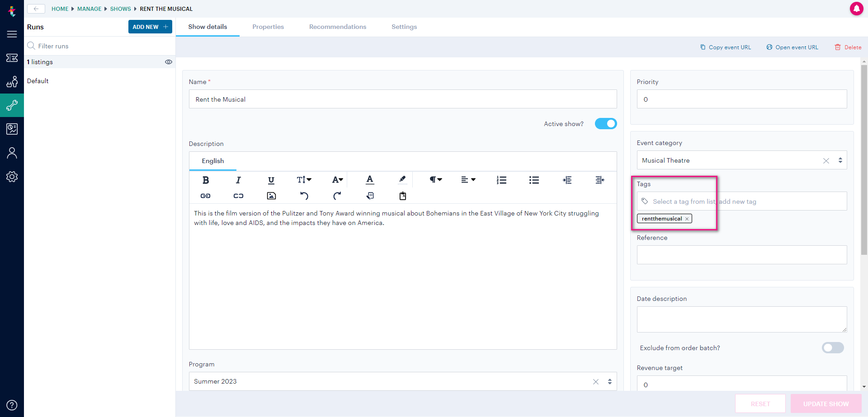The height and width of the screenshot is (417, 868).
Task: Click Copy event URL
Action: click(x=726, y=47)
